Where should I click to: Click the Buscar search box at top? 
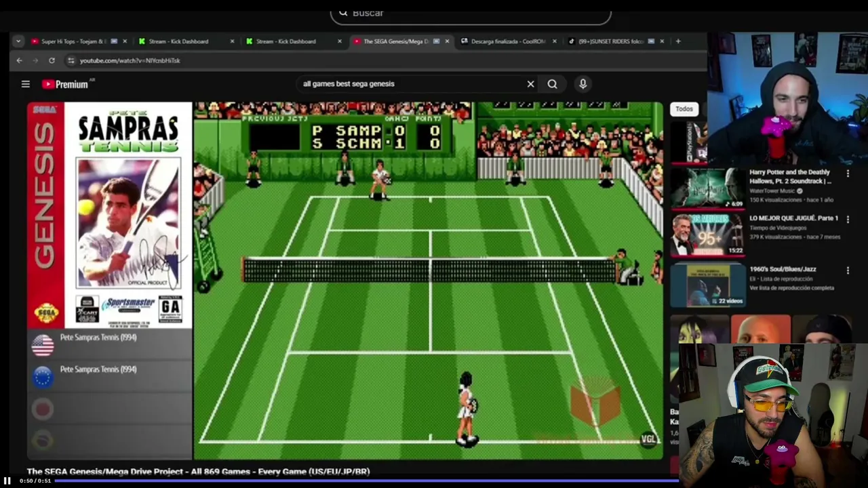(471, 13)
